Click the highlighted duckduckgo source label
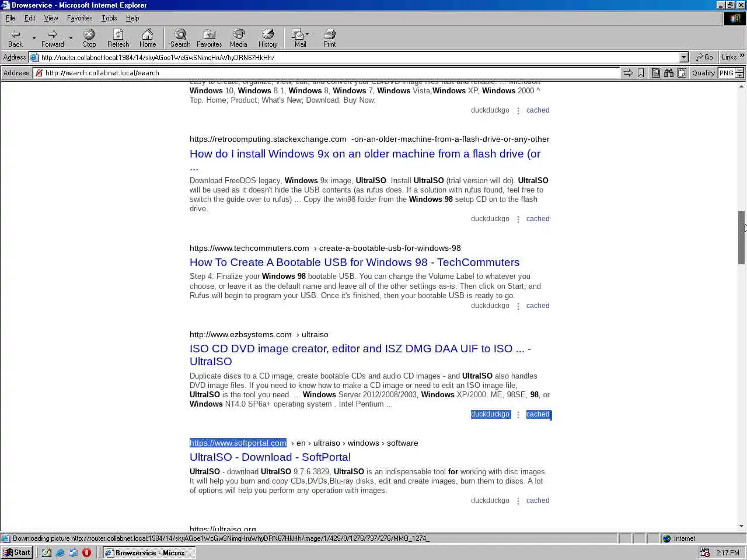This screenshot has width=747, height=560. click(490, 414)
